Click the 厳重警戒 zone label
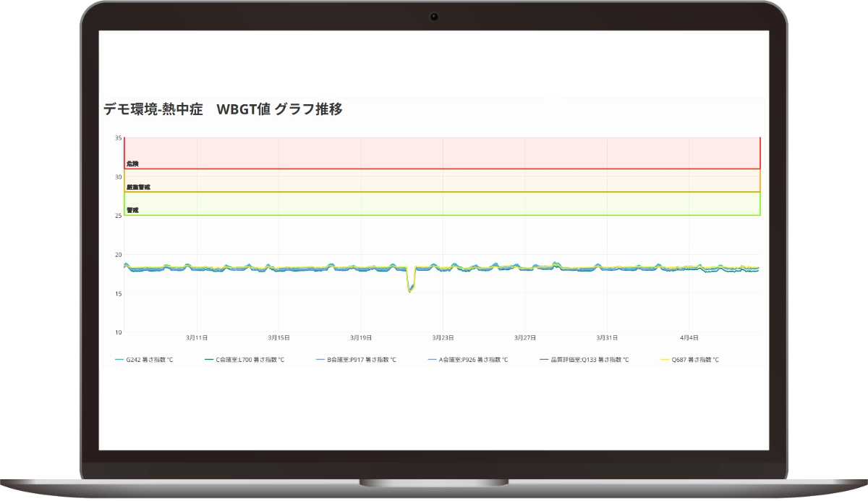 click(x=138, y=187)
